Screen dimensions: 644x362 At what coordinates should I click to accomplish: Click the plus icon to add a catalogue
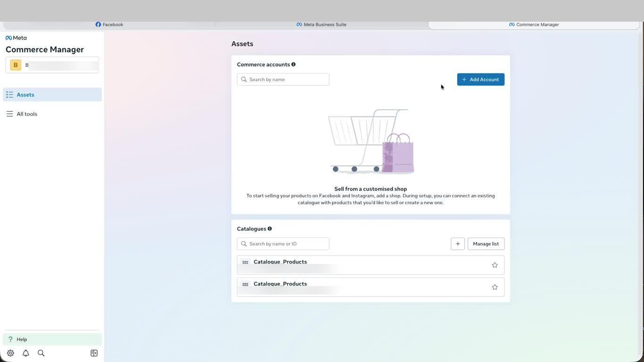458,244
